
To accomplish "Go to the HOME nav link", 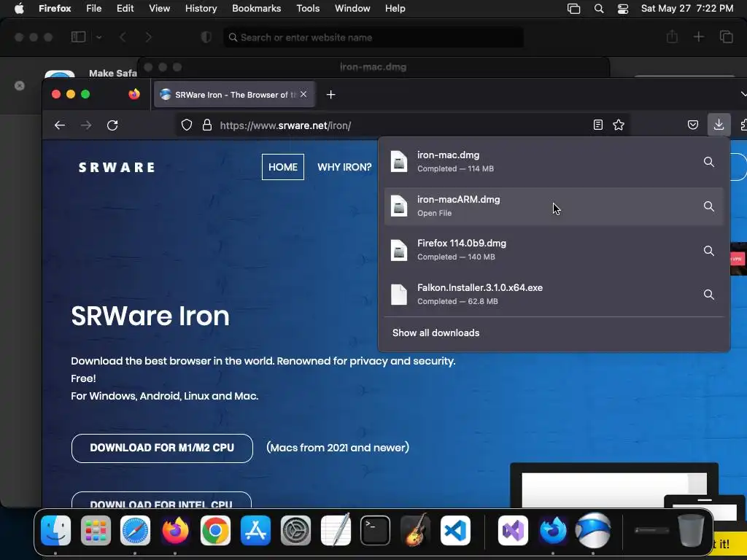I will click(x=283, y=167).
